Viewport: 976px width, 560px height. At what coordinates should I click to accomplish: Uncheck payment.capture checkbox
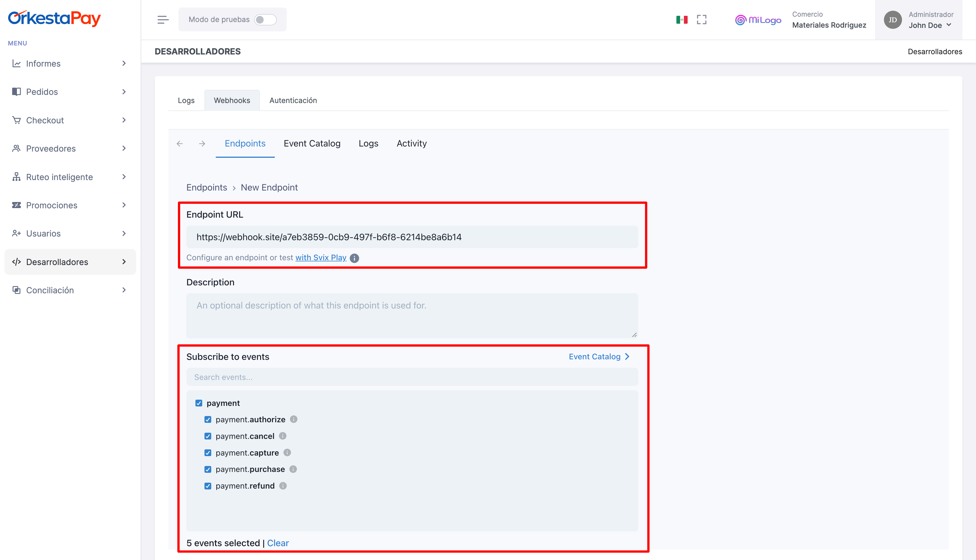coord(208,453)
